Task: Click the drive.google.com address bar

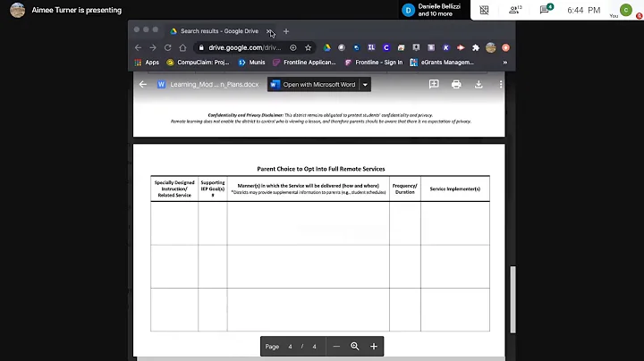Action: pos(244,47)
